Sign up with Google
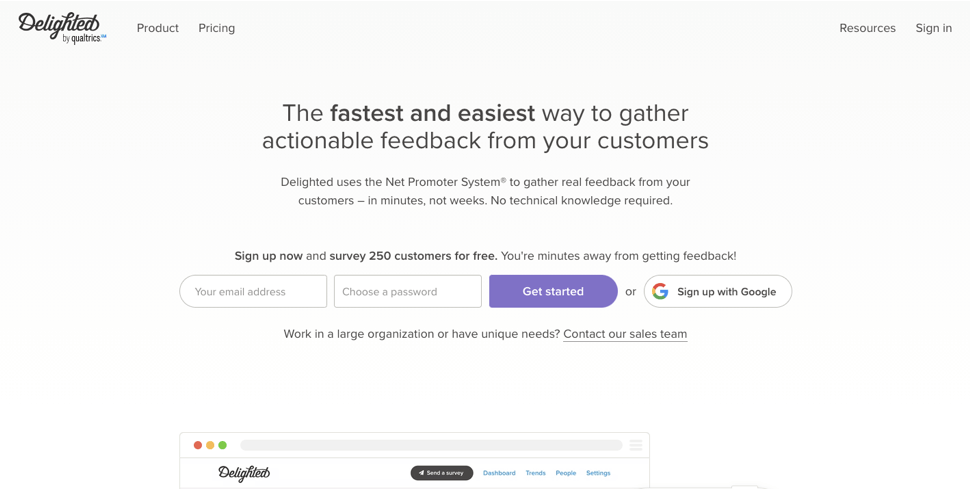This screenshot has height=489, width=970. [718, 292]
